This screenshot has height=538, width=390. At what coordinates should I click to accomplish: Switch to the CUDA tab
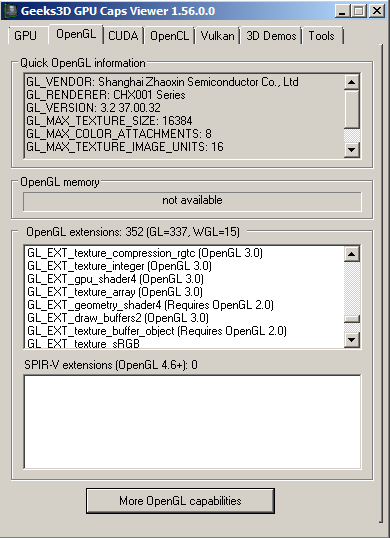[x=123, y=36]
